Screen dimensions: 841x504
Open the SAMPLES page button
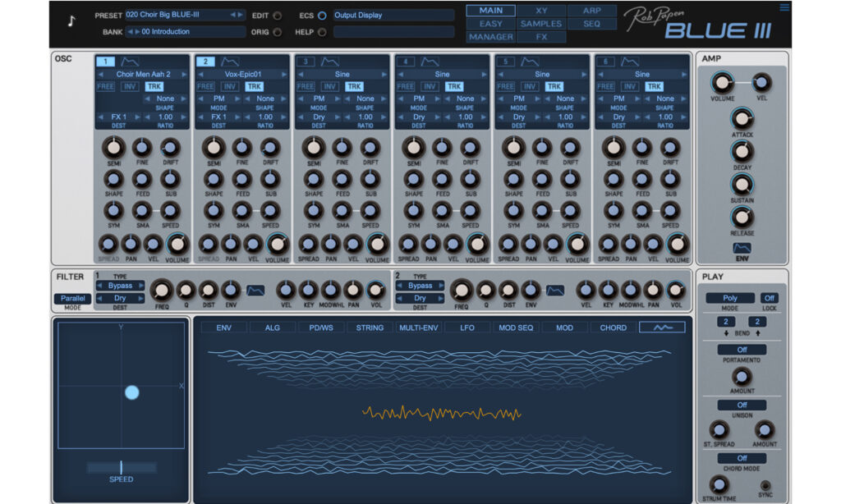pyautogui.click(x=541, y=24)
